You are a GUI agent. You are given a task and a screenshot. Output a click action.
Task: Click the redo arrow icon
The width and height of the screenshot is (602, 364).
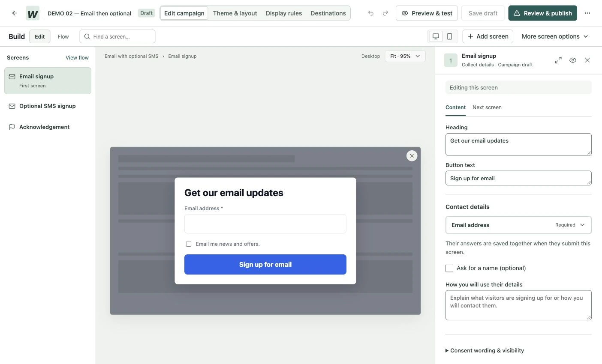pyautogui.click(x=385, y=13)
